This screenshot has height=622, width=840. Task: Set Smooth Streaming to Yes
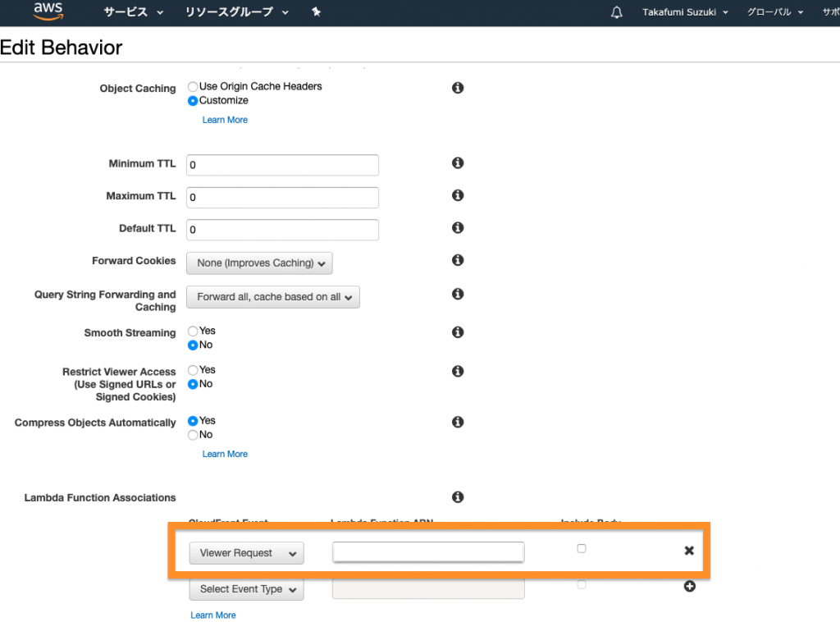click(193, 331)
